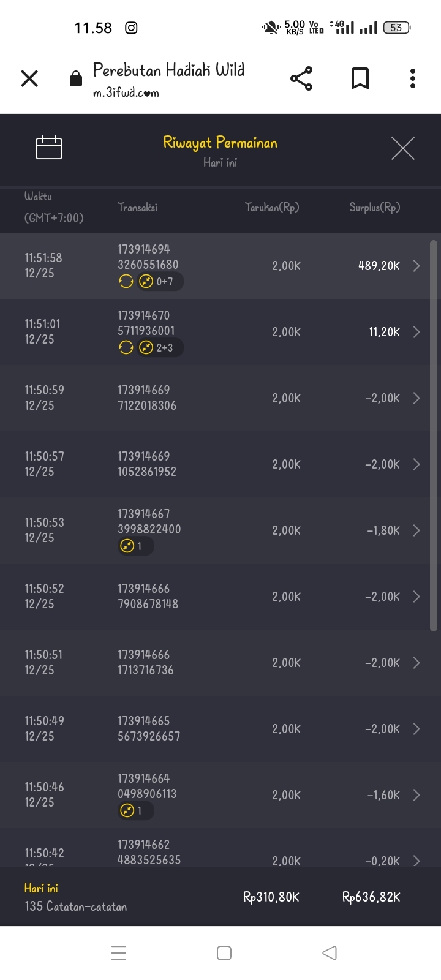The image size is (441, 980).
Task: Bookmark this page with the bookmark icon
Action: click(x=360, y=78)
